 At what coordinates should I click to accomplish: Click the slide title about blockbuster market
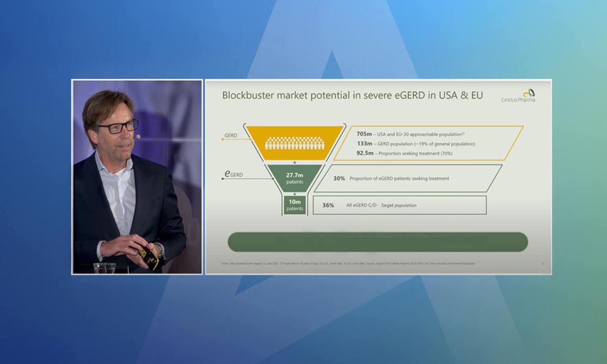(352, 95)
